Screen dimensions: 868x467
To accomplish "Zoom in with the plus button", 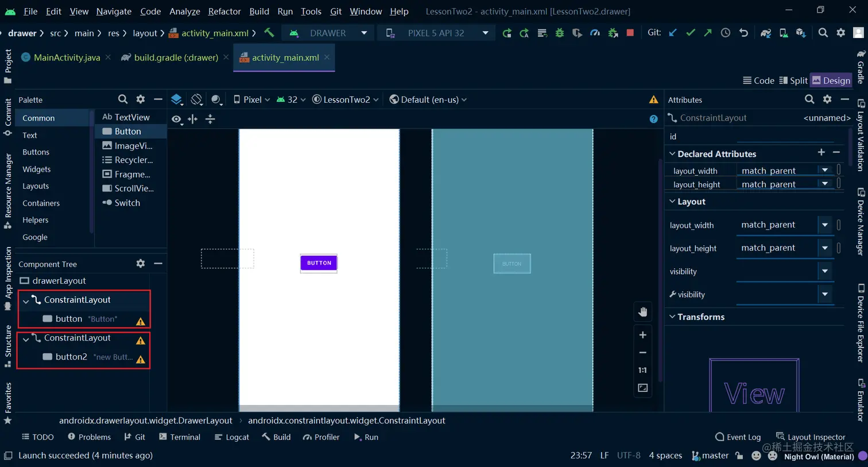I will pyautogui.click(x=643, y=335).
